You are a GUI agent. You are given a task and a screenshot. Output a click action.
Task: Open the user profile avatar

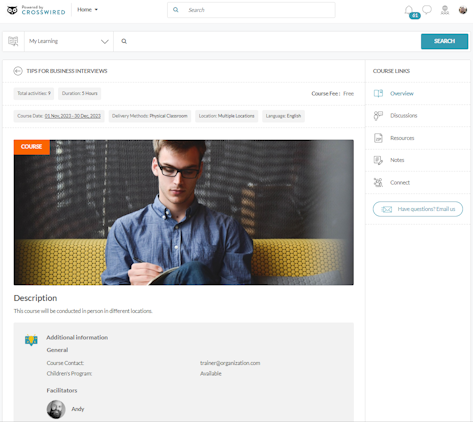tap(463, 10)
